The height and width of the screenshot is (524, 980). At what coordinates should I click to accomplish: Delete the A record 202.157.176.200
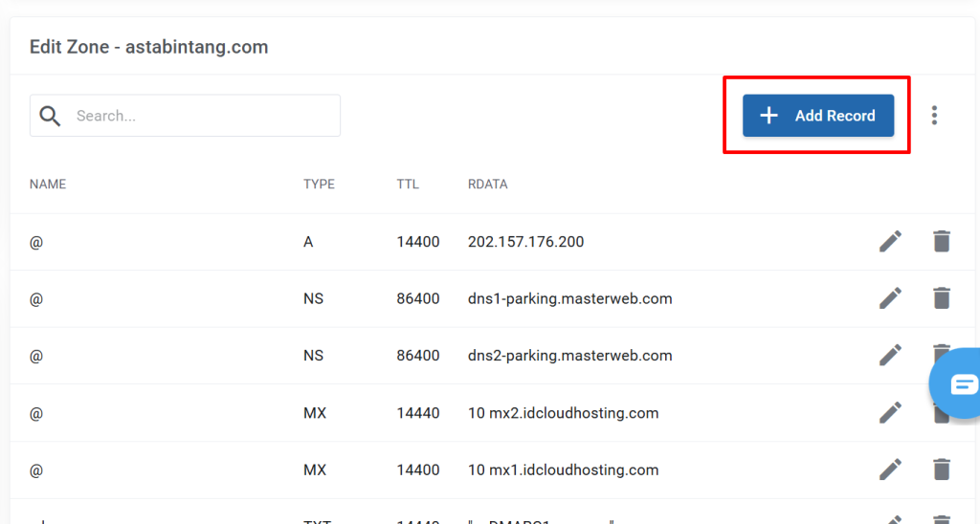coord(942,242)
